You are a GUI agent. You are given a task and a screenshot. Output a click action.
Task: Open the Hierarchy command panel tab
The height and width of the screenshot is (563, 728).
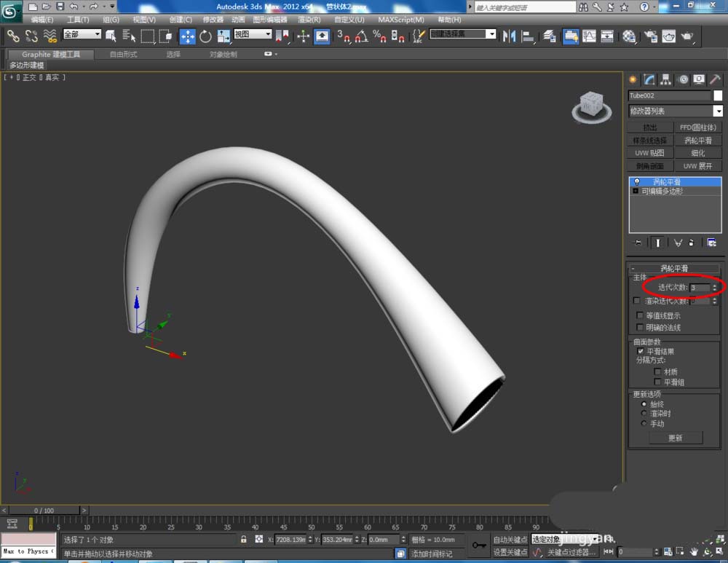(x=665, y=79)
